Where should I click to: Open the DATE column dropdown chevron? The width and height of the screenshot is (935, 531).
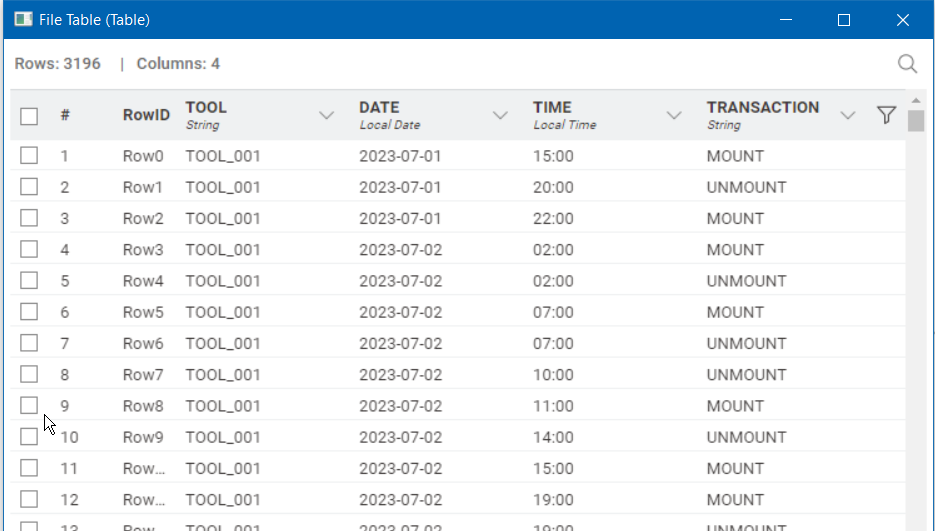500,116
